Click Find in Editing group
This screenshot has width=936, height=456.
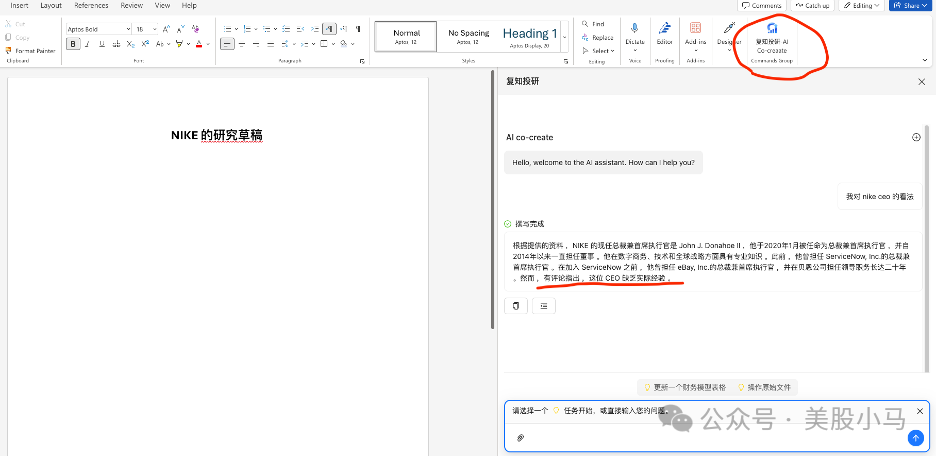[x=593, y=24]
